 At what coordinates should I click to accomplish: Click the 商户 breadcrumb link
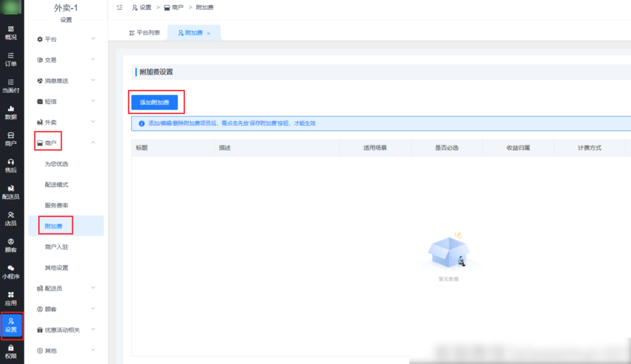click(x=174, y=7)
